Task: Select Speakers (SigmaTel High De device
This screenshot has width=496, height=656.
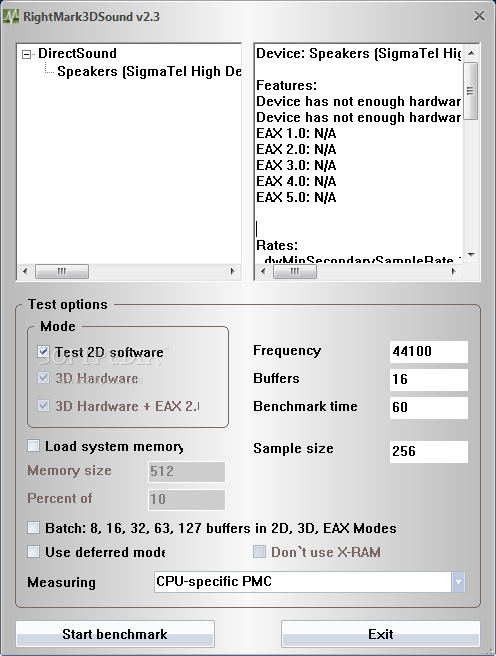Action: point(149,72)
